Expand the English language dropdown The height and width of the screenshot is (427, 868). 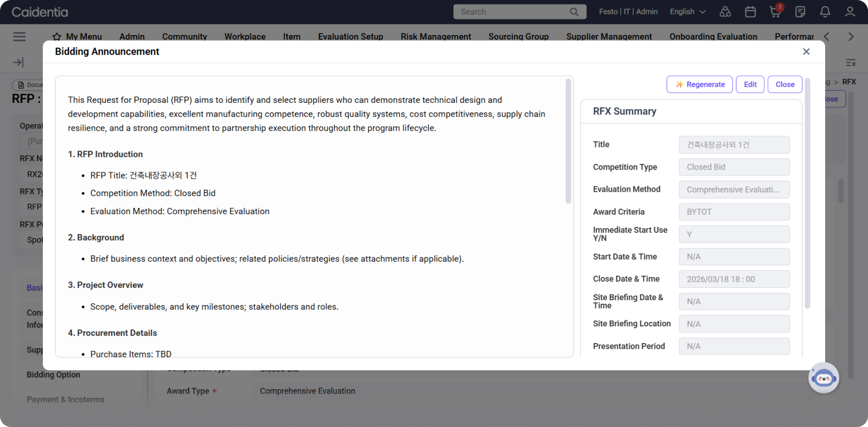tap(688, 12)
